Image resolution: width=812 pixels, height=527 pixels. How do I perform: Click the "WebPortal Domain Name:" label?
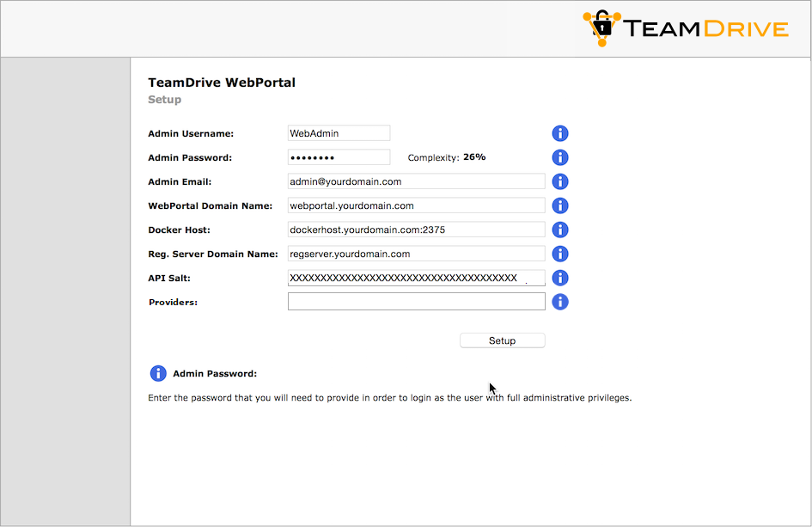(x=211, y=205)
